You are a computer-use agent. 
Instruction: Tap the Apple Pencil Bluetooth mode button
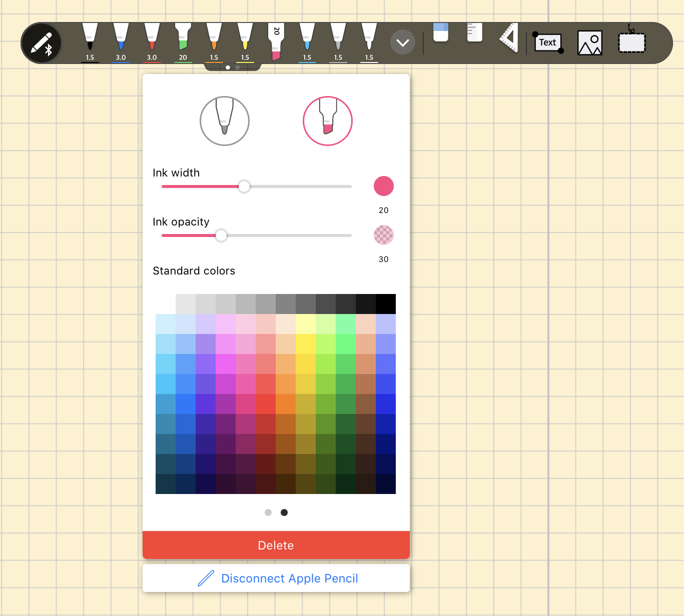(42, 43)
